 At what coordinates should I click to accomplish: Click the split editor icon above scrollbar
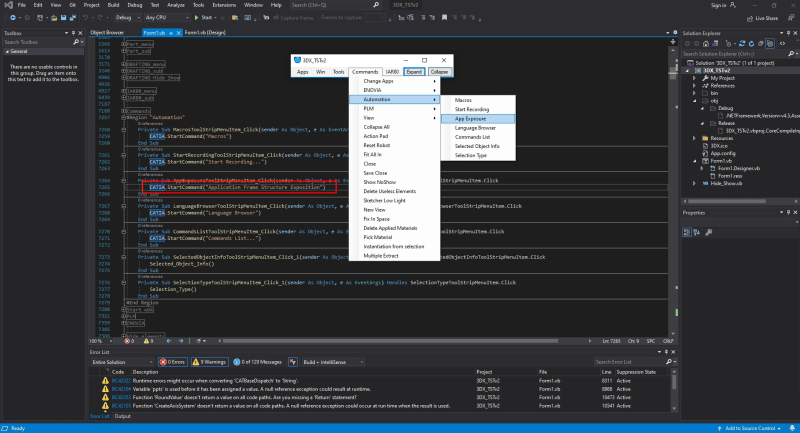pos(672,41)
